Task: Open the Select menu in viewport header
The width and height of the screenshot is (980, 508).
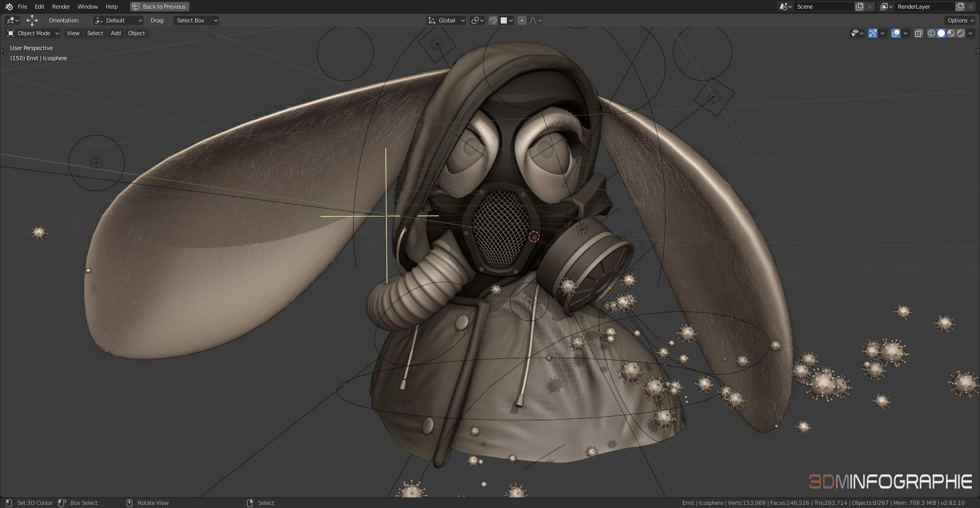Action: [x=95, y=33]
